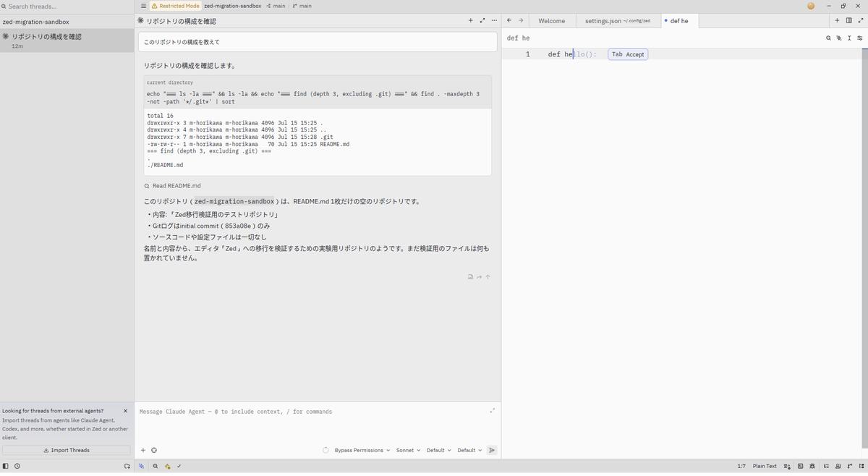Image resolution: width=868 pixels, height=476 pixels.
Task: Click the README.md file name in the response text
Action: point(311,202)
